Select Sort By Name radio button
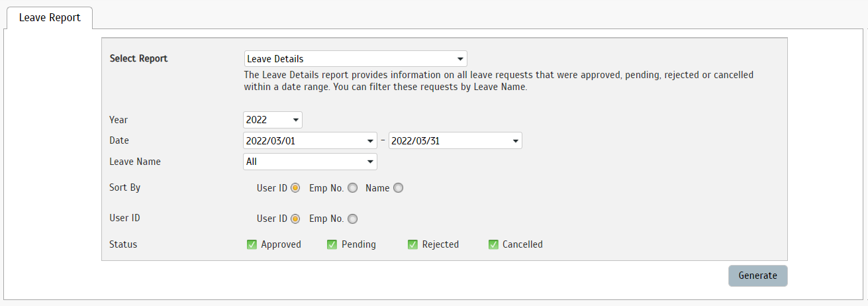The height and width of the screenshot is (306, 868). (x=398, y=187)
